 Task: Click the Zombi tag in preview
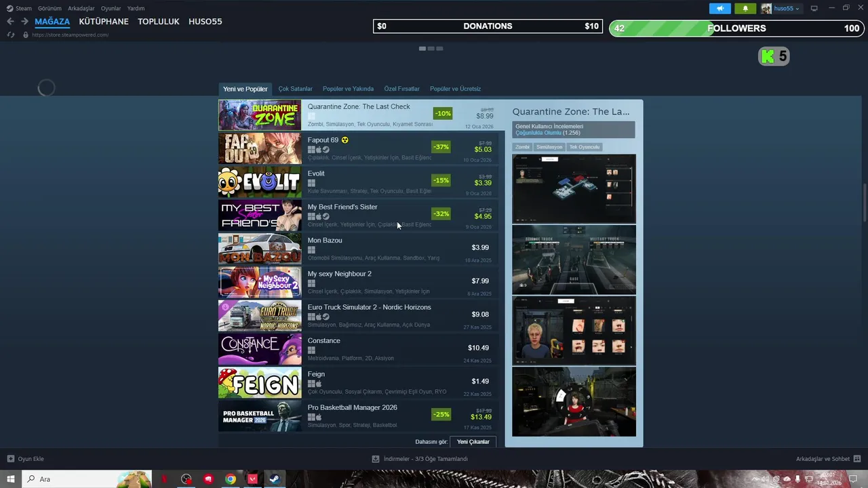522,147
